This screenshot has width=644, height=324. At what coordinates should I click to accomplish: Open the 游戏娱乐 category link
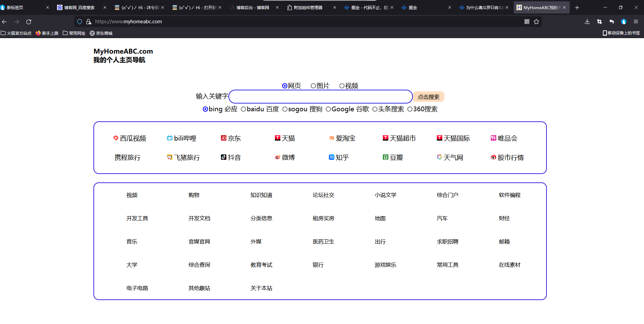386,265
